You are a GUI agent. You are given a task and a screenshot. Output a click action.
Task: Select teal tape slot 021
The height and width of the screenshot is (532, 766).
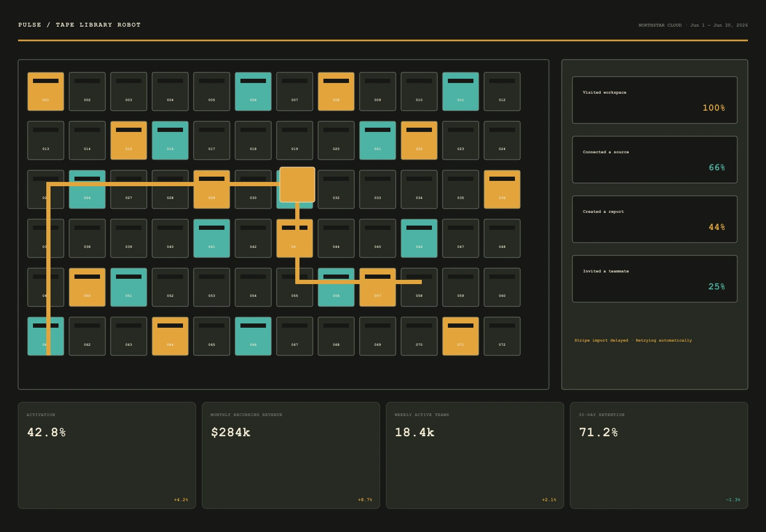click(378, 140)
